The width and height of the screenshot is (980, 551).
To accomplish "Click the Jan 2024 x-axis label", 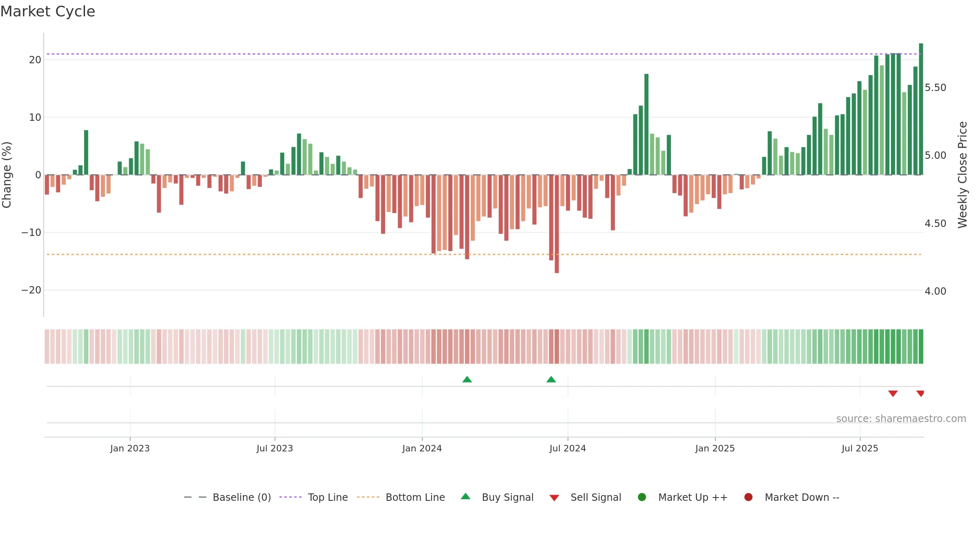I will (x=422, y=448).
